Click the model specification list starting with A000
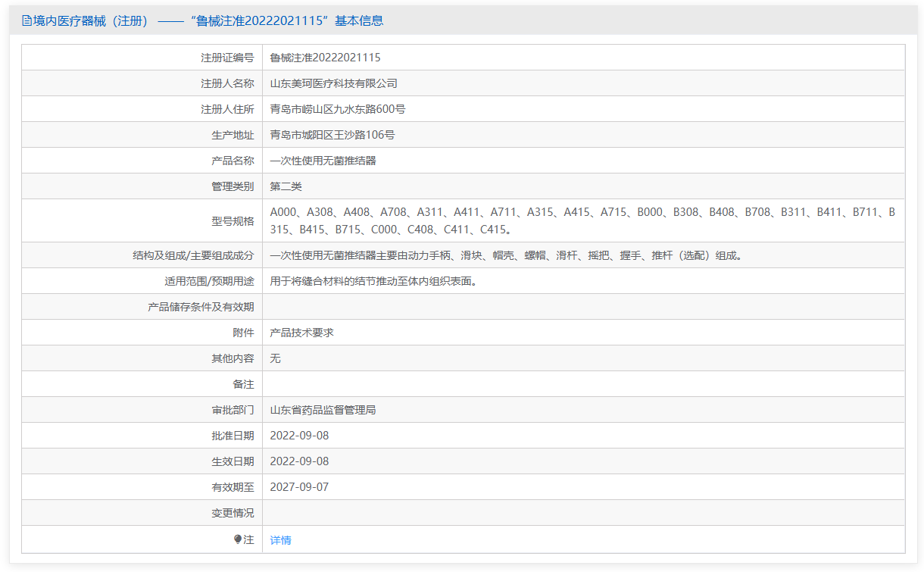 582,220
